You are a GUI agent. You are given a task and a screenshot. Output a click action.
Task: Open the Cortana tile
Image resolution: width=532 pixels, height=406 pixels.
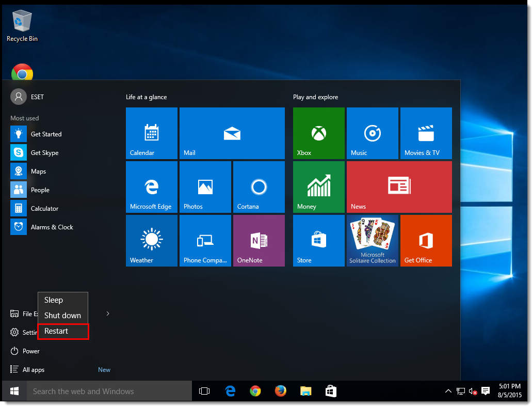click(x=259, y=186)
